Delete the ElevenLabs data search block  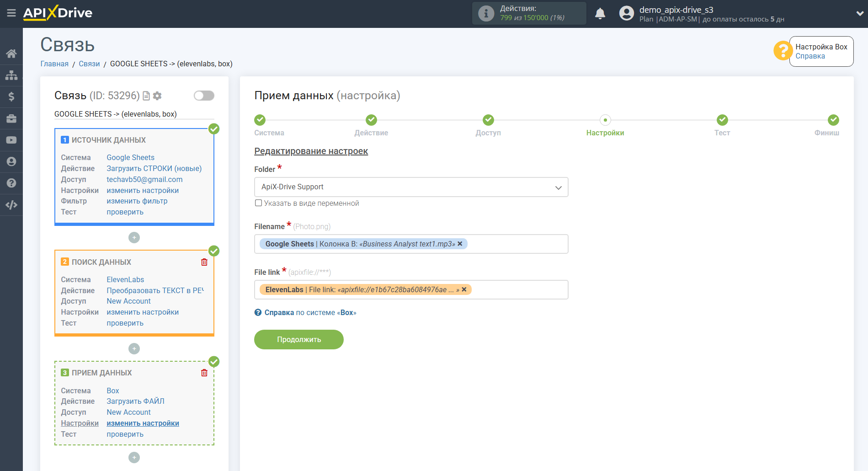pyautogui.click(x=204, y=262)
